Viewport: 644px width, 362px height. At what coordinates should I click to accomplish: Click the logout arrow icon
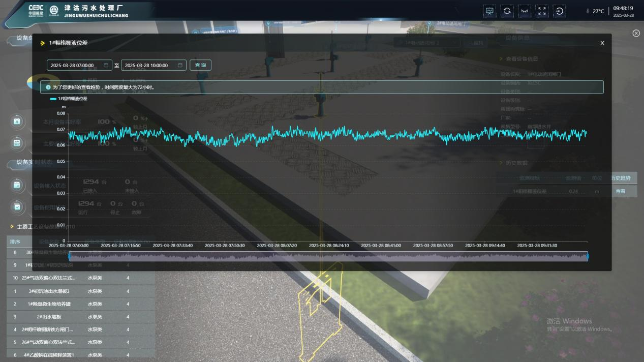click(559, 11)
